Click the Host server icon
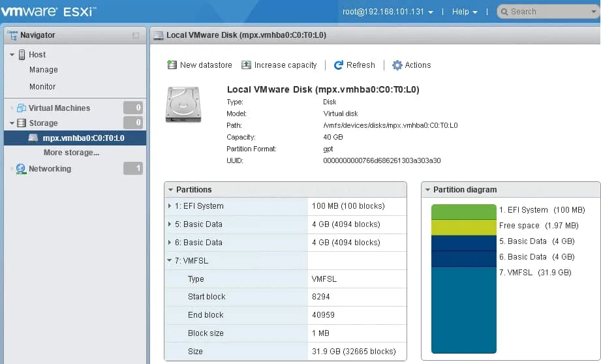 (22, 55)
